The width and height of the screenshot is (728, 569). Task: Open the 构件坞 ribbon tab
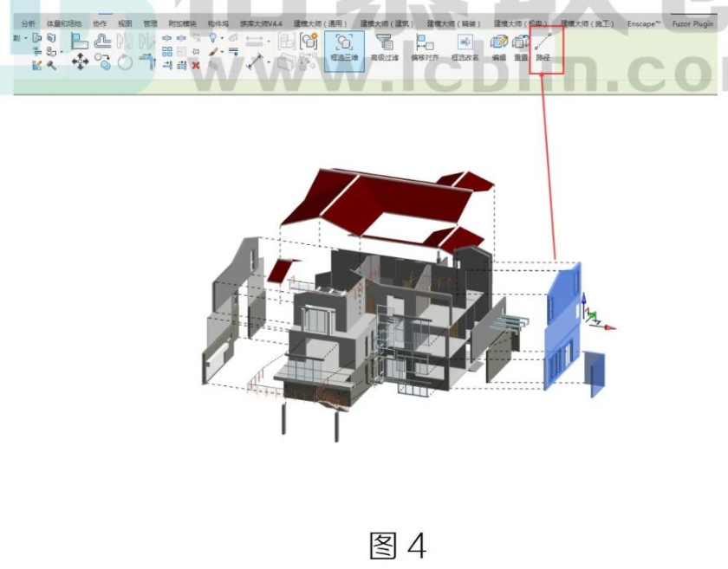pos(218,23)
